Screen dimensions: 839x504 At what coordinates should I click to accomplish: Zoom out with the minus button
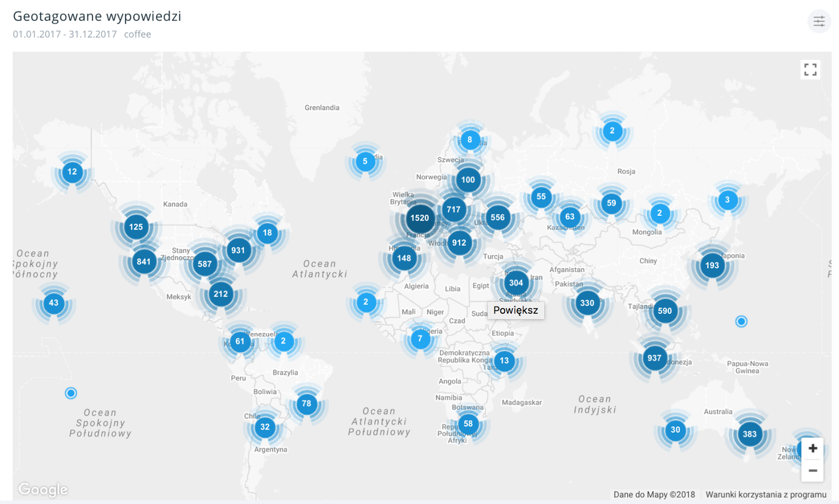pos(812,470)
